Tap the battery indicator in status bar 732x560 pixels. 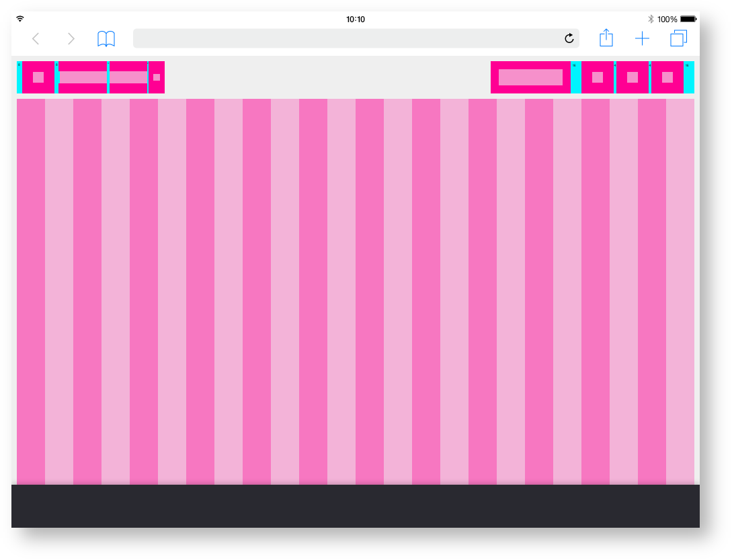tap(687, 19)
